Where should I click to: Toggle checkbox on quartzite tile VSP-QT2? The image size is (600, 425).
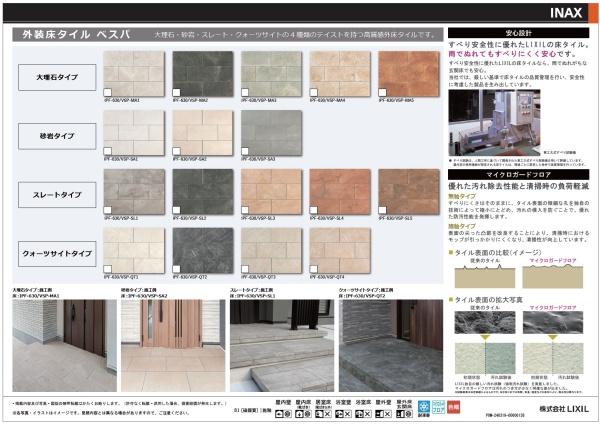[178, 269]
